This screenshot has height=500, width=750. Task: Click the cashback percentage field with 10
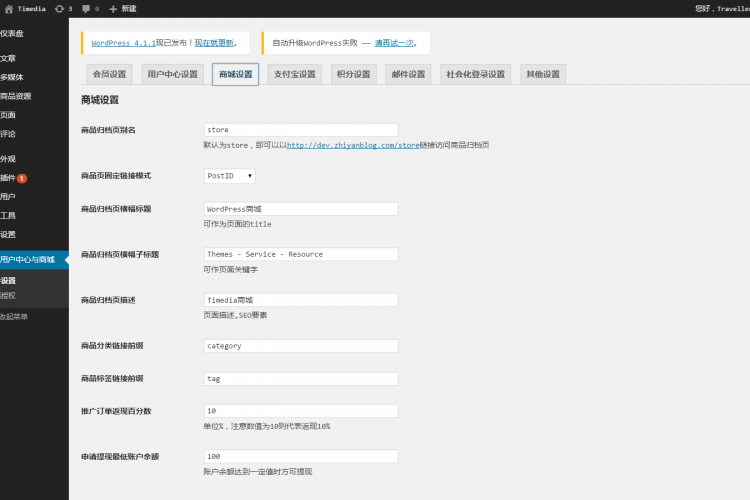coord(301,411)
